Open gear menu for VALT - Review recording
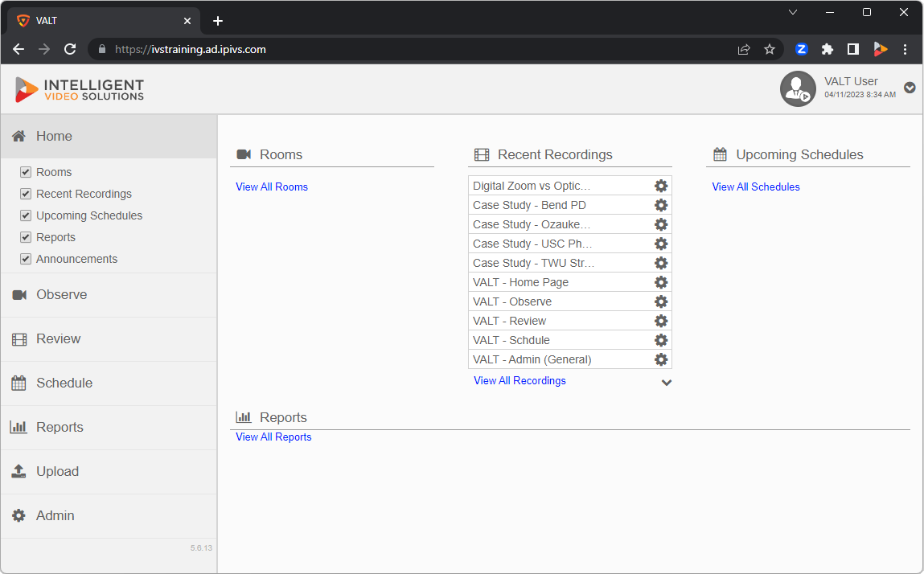This screenshot has width=924, height=574. (x=660, y=321)
